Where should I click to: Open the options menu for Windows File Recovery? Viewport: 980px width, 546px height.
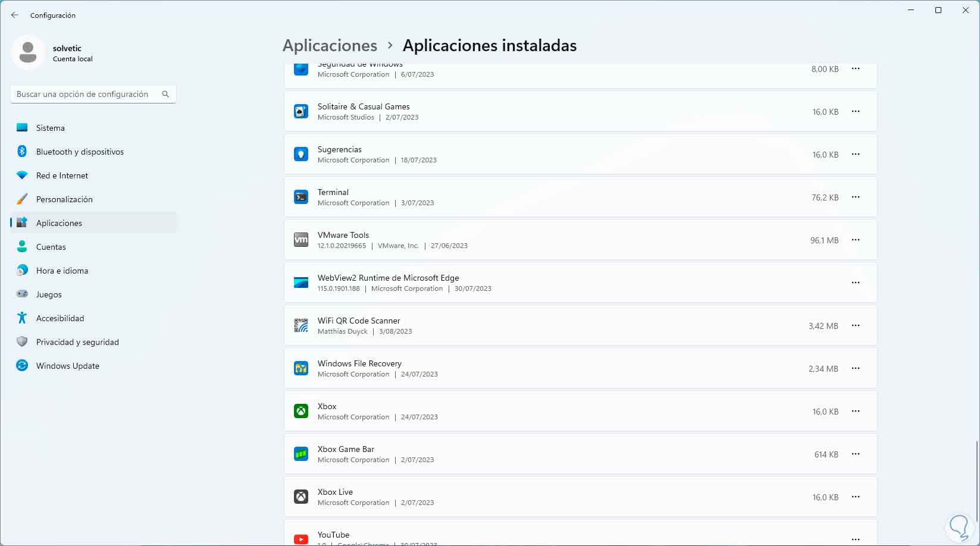tap(856, 368)
